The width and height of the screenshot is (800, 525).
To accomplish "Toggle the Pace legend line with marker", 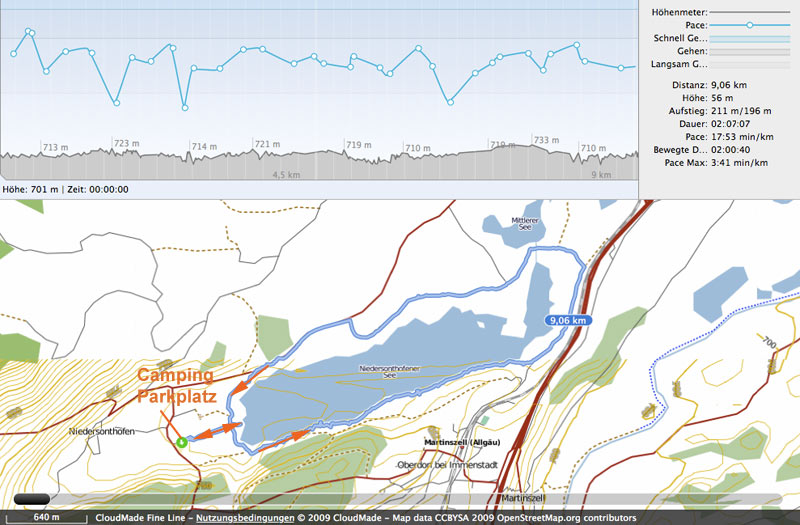I will [x=738, y=25].
